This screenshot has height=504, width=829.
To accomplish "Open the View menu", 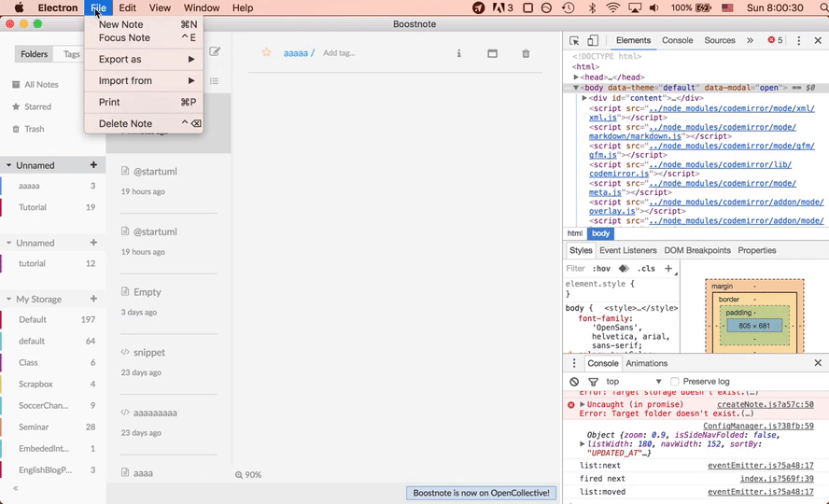I will (x=160, y=7).
